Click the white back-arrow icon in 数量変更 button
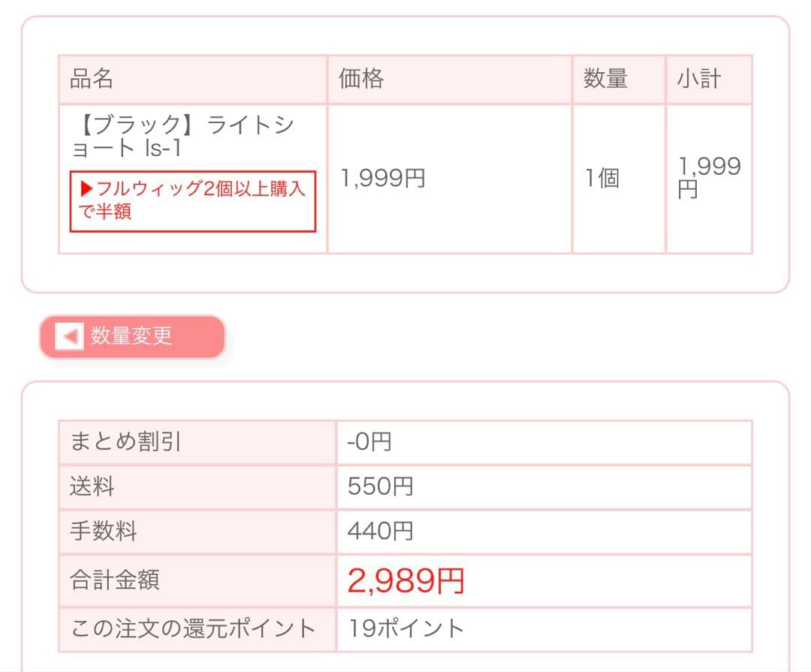The width and height of the screenshot is (811, 672). pyautogui.click(x=68, y=337)
